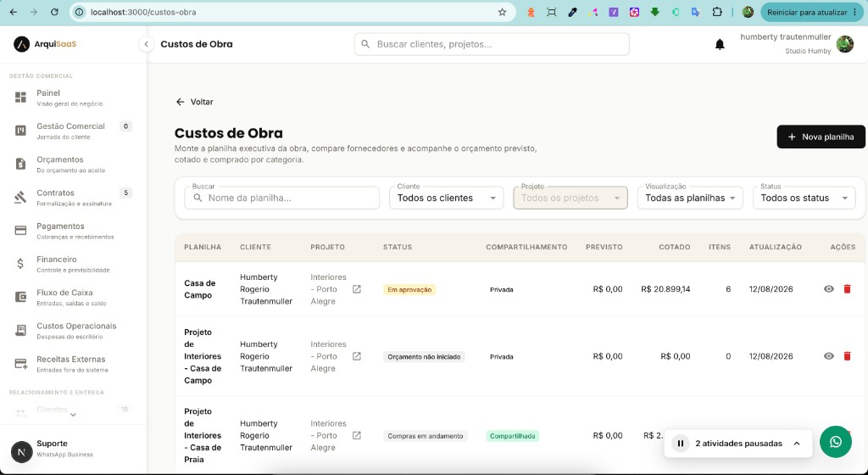Click the R$ 20.899,14 cotado value
This screenshot has width=868, height=475.
665,289
